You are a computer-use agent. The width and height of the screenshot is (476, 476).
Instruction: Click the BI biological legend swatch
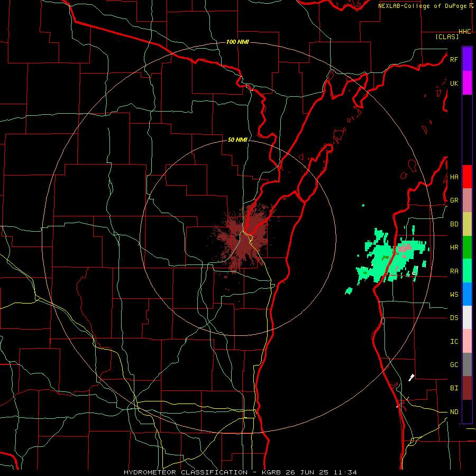pyautogui.click(x=467, y=388)
